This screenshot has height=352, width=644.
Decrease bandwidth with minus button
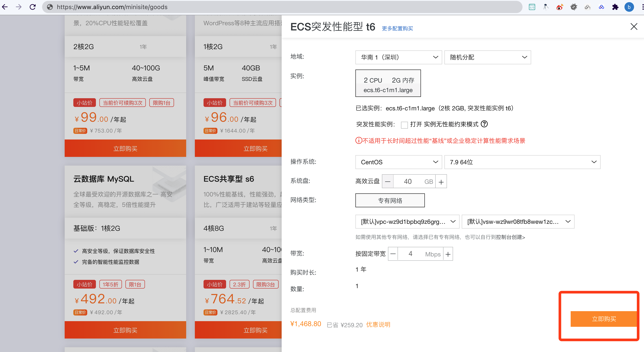(x=393, y=254)
